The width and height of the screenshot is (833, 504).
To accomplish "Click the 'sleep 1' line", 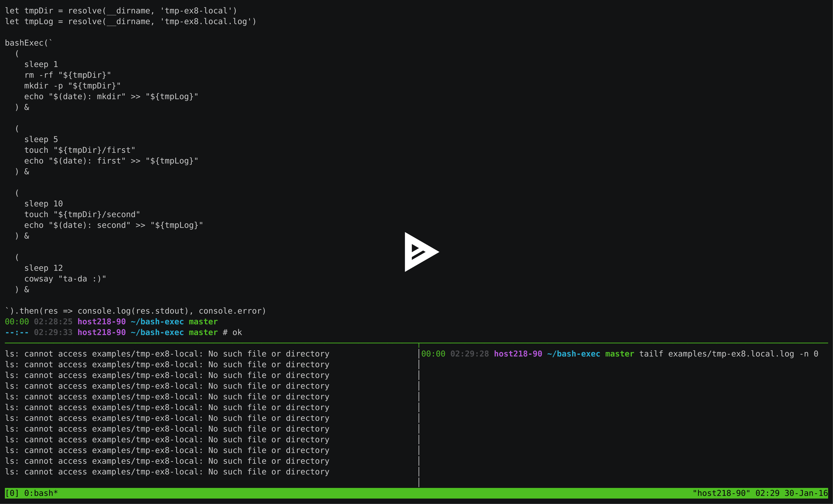I will [41, 65].
